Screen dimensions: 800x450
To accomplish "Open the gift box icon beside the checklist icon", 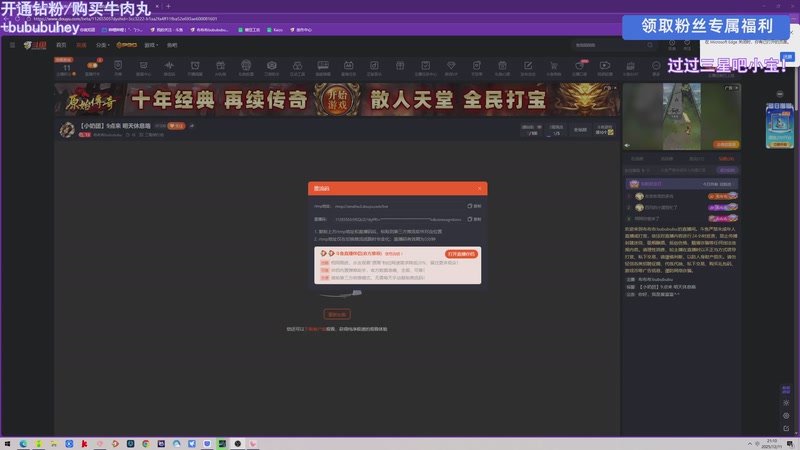I will [400, 65].
